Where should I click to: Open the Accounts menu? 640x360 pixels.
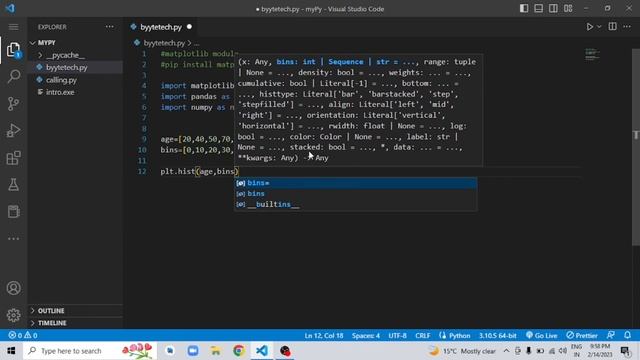13,288
